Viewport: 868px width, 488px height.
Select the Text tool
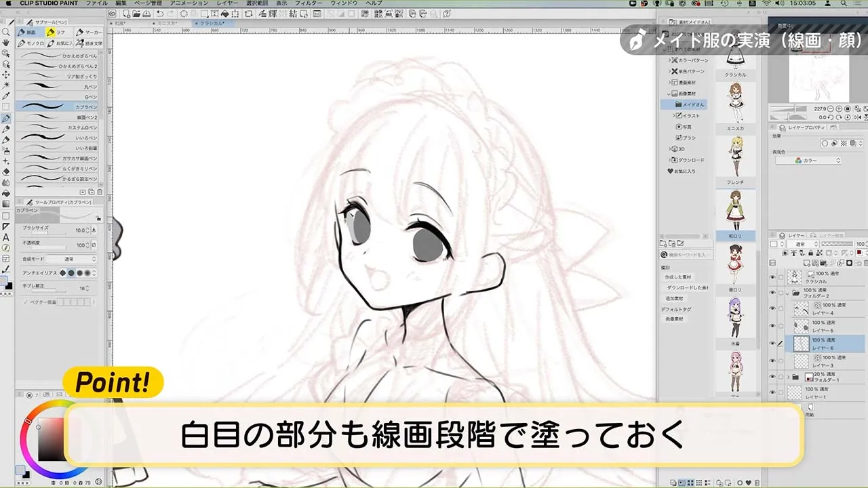(x=6, y=237)
